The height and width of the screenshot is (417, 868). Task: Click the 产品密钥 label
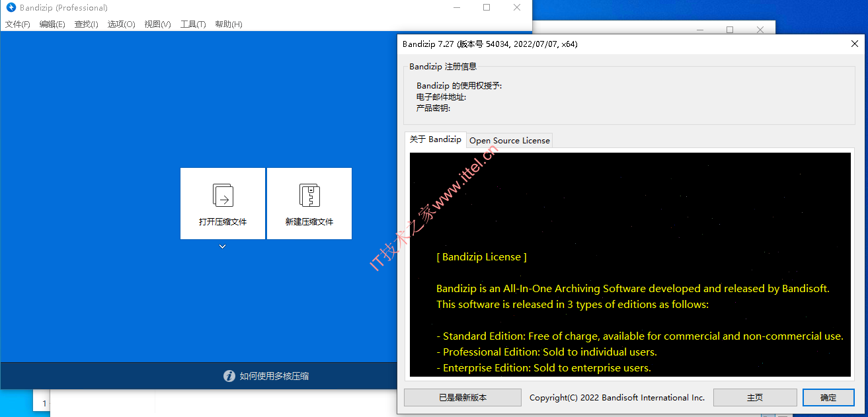(x=434, y=108)
